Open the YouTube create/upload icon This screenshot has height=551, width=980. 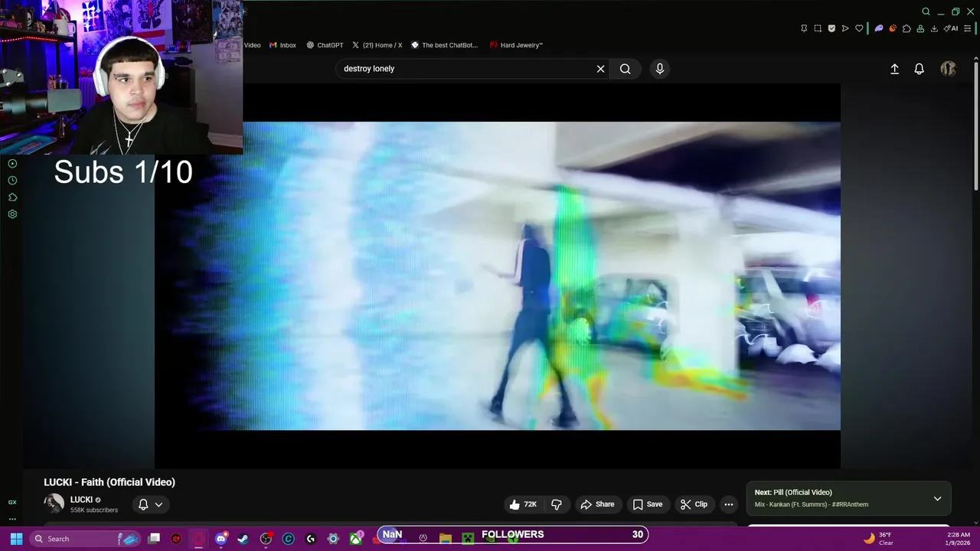coord(894,69)
